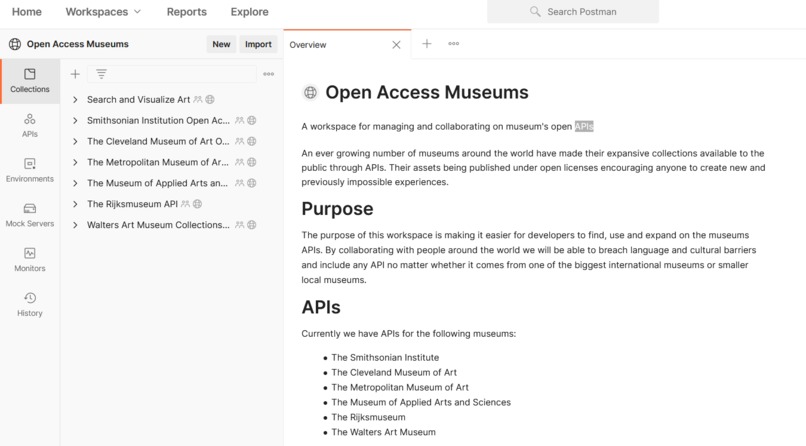Close the Overview tab
Image resolution: width=806 pixels, height=446 pixels.
tap(396, 45)
